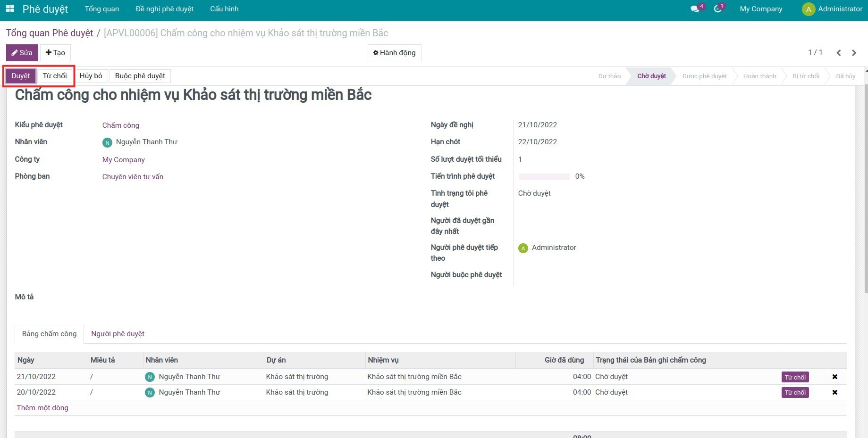Delete the 20/10/2022 timesheet row
The image size is (868, 438).
coord(834,392)
